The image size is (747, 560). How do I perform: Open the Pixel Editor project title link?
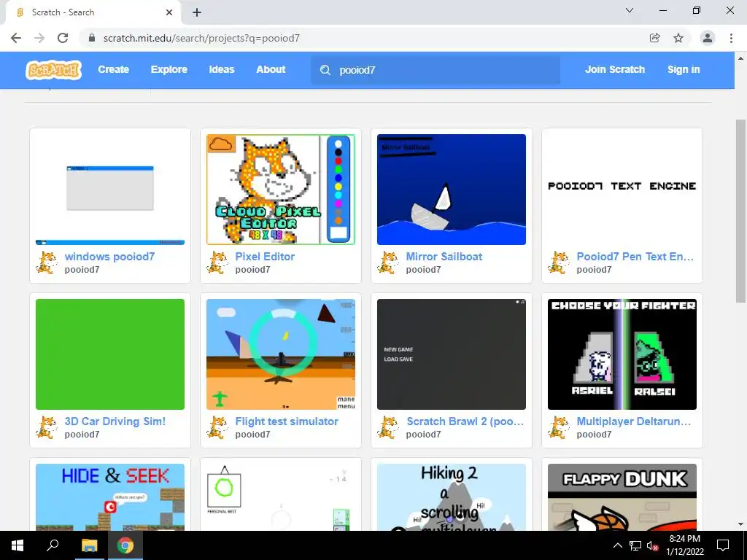coord(265,257)
